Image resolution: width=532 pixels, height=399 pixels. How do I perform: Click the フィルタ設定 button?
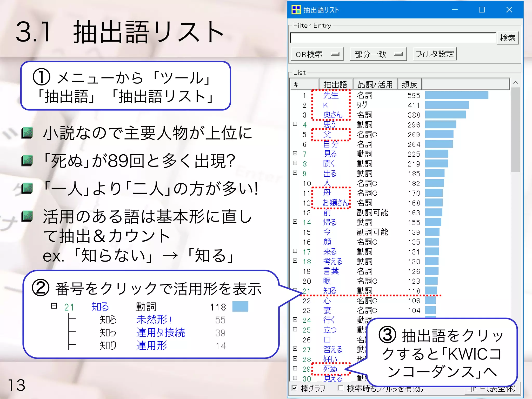(x=435, y=54)
